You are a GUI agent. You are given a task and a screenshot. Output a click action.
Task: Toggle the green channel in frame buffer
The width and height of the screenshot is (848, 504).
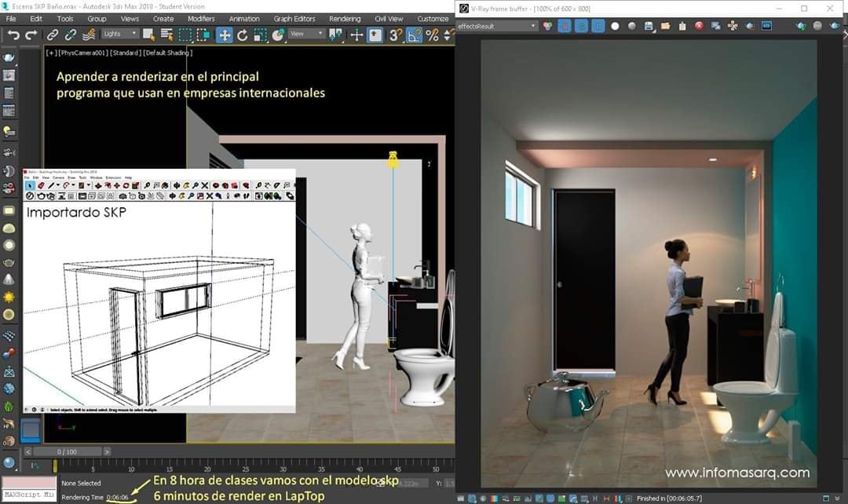[x=582, y=26]
